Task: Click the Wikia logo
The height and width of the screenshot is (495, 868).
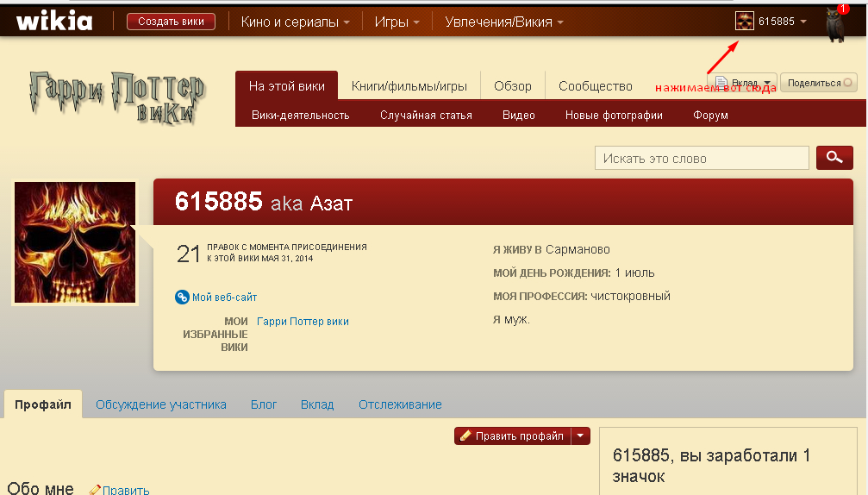Action: (x=54, y=21)
